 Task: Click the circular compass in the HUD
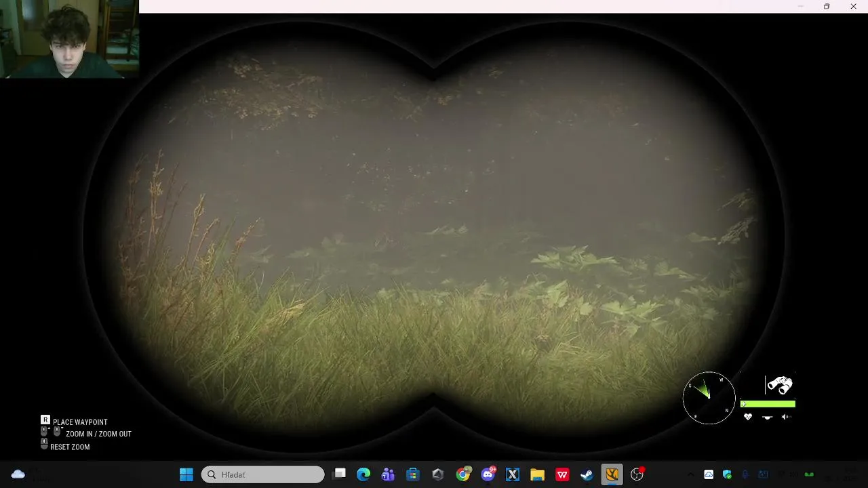709,398
